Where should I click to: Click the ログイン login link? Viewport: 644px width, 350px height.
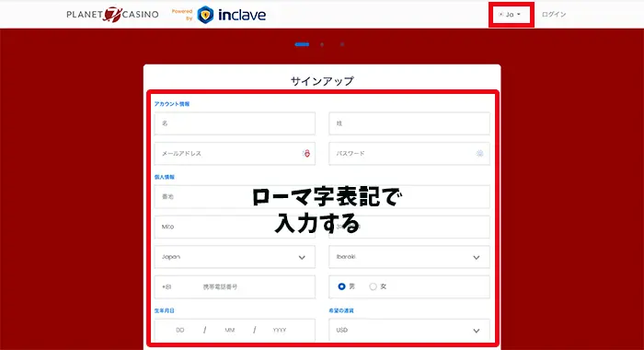click(x=554, y=15)
